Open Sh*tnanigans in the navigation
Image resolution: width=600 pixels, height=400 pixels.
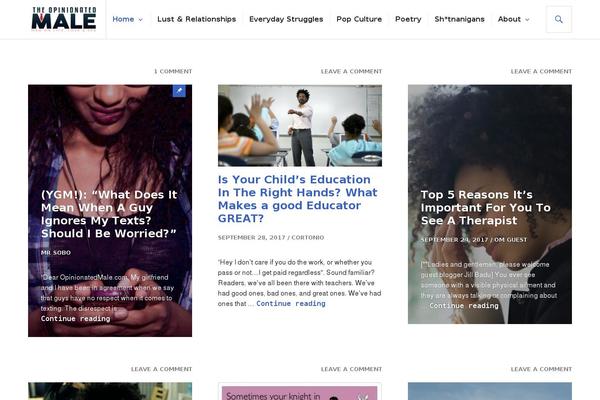[459, 19]
